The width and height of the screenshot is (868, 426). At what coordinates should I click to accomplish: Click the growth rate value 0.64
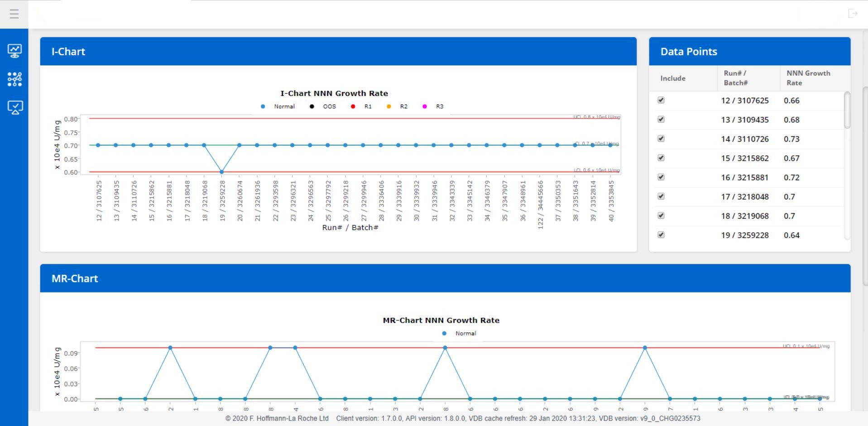click(791, 235)
